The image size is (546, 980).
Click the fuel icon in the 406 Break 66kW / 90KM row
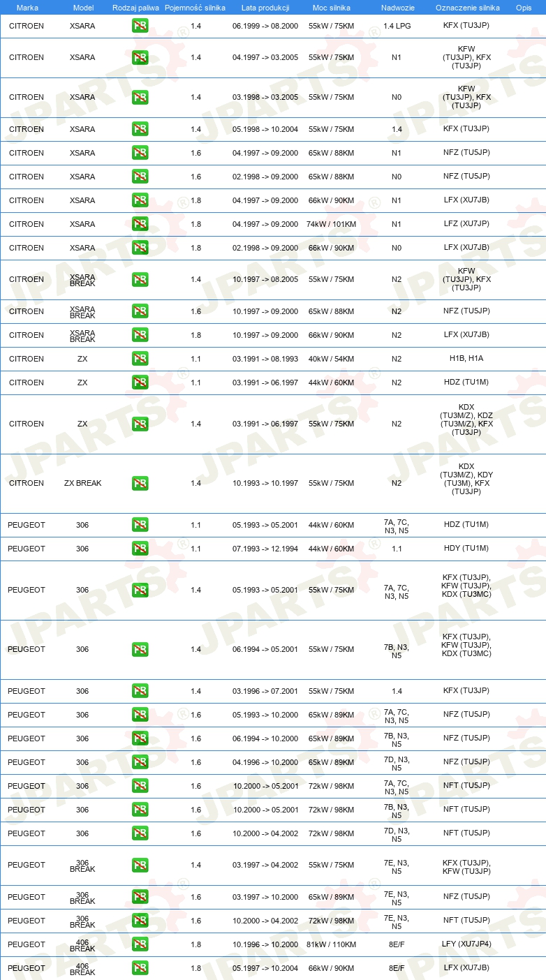click(140, 968)
